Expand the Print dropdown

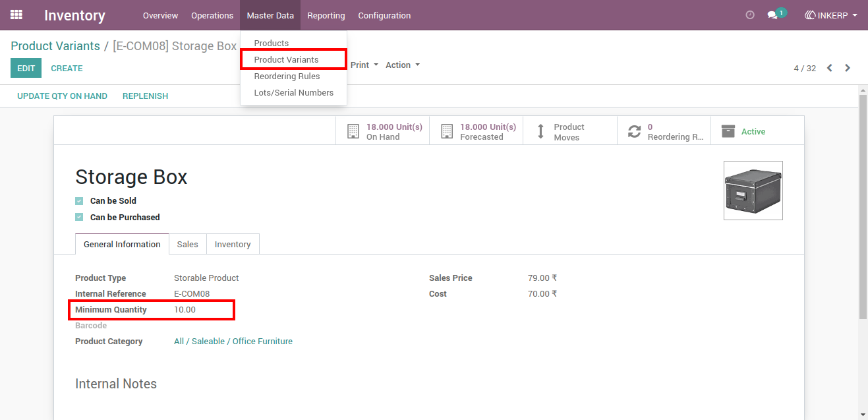(364, 65)
